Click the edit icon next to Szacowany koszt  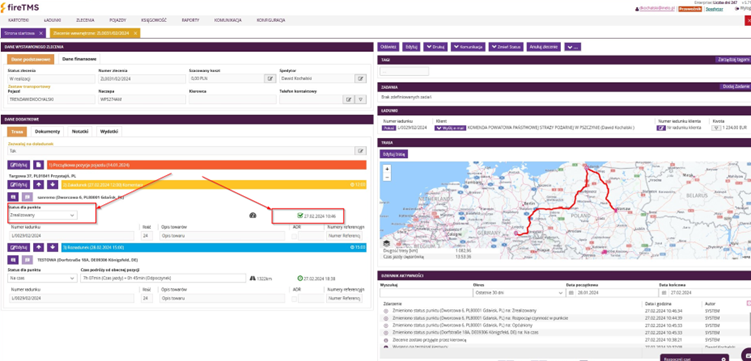[x=270, y=79]
